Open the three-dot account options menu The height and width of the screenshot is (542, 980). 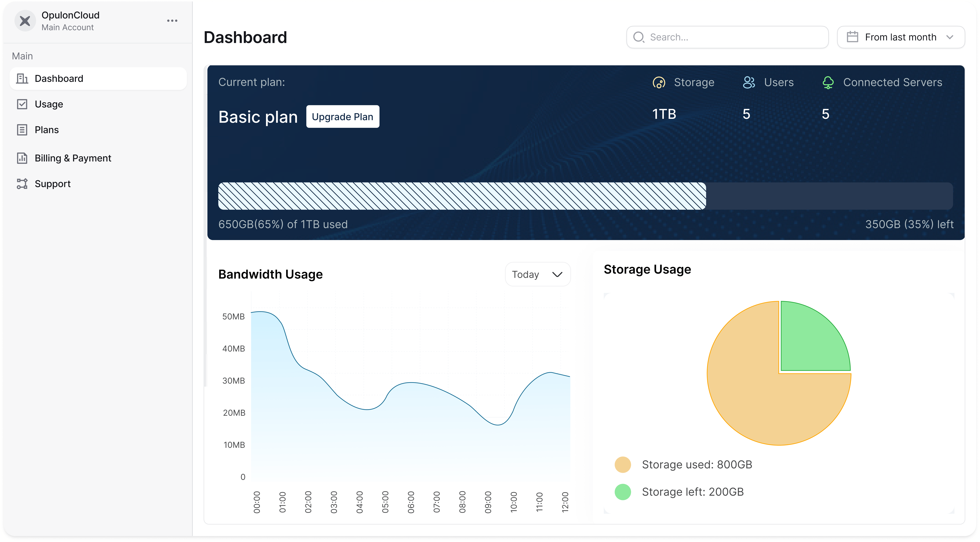point(172,21)
